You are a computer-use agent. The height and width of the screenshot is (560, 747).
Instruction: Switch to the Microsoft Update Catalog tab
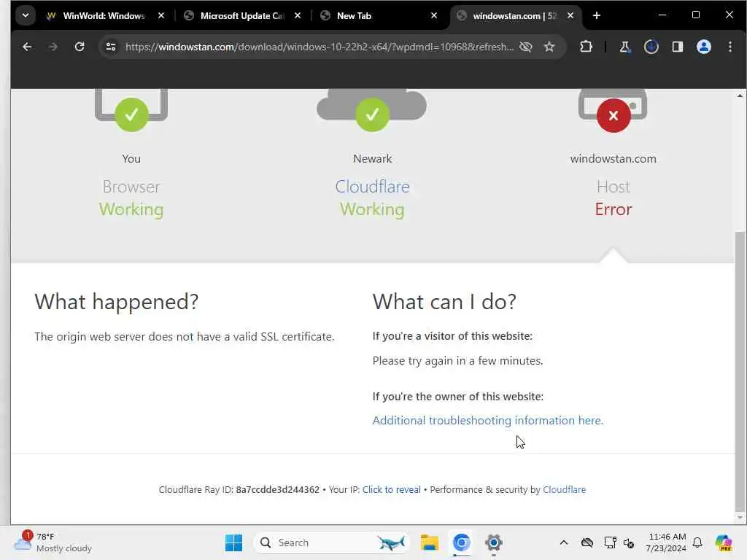(241, 16)
